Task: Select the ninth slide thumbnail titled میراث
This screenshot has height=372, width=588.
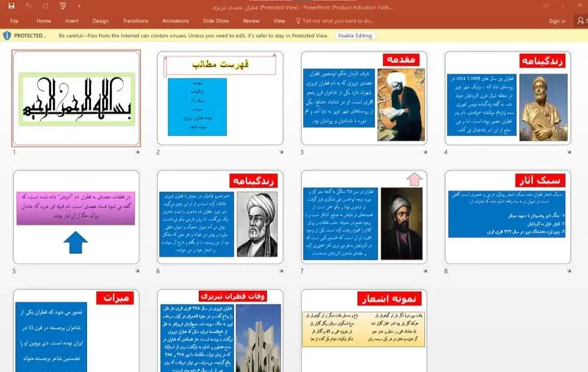Action: coord(76,330)
